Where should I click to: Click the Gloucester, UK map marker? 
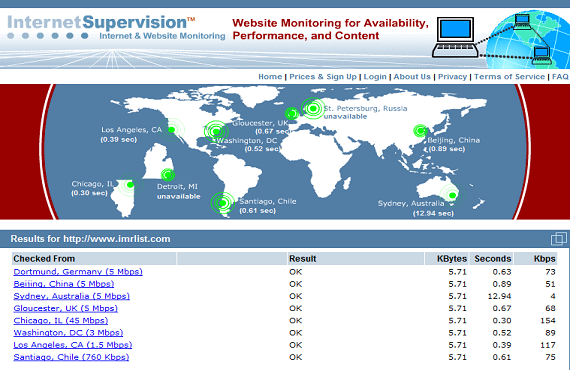tap(292, 114)
